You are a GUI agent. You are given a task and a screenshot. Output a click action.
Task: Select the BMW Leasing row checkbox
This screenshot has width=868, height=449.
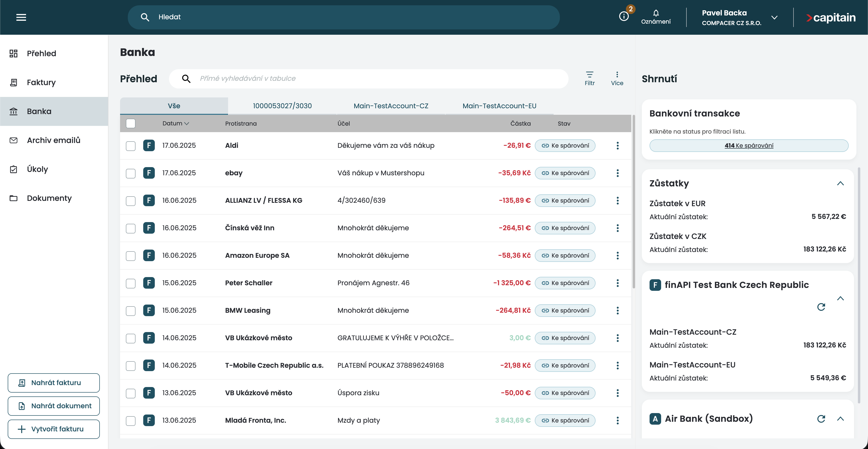[130, 310]
